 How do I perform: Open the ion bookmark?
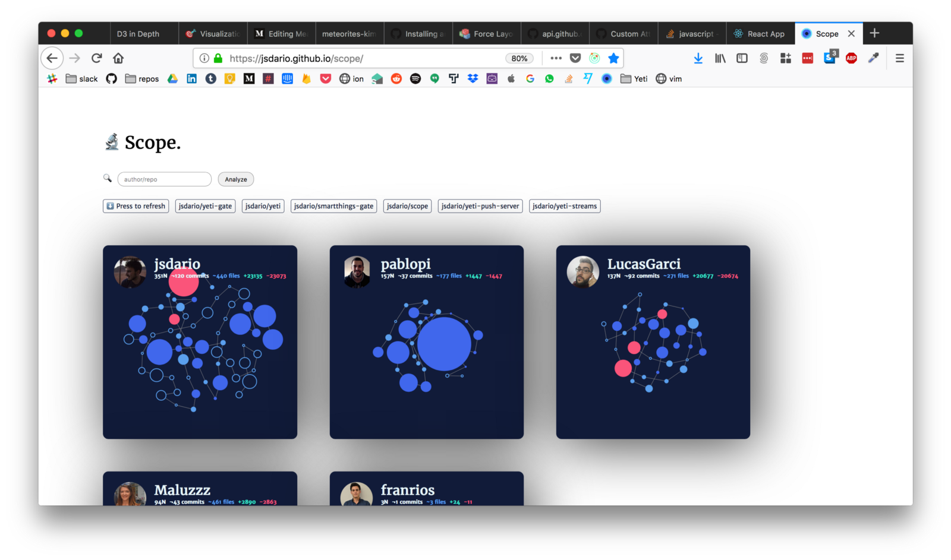coord(351,79)
